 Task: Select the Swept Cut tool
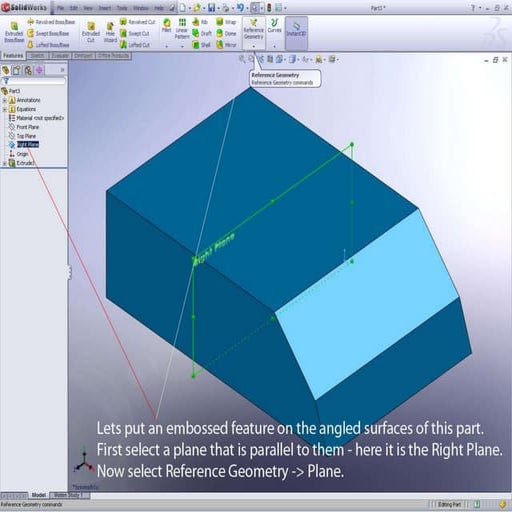134,33
